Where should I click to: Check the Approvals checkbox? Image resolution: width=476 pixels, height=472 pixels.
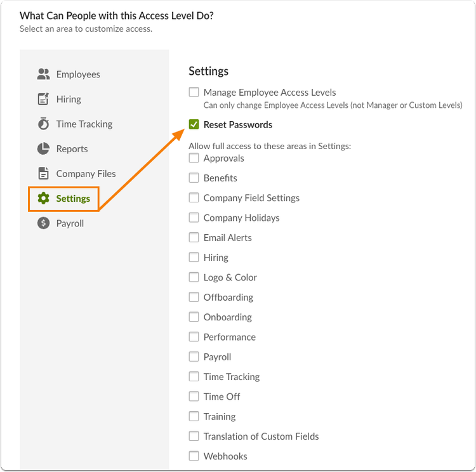coord(194,158)
